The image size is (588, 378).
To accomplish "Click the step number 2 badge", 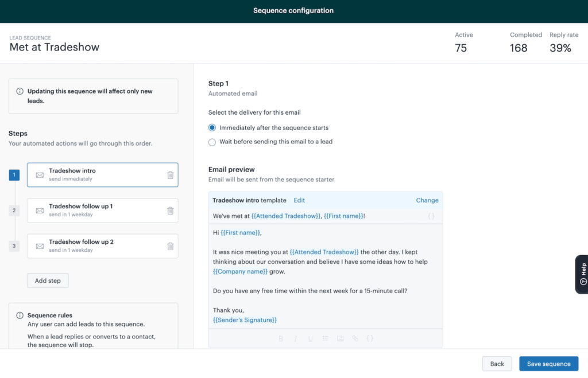I will [14, 211].
